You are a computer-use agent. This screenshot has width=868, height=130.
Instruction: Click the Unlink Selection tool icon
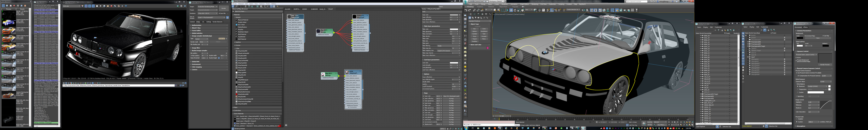point(478,10)
